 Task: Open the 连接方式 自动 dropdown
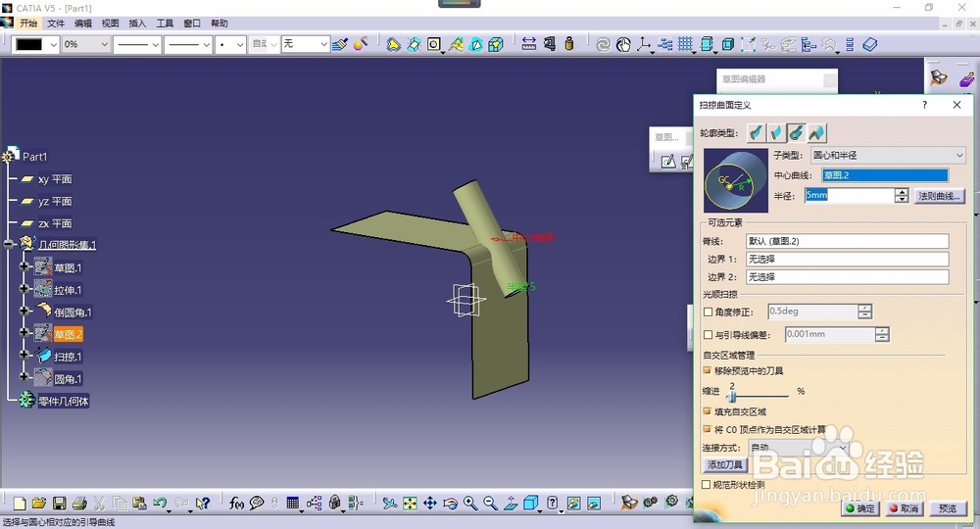[798, 447]
